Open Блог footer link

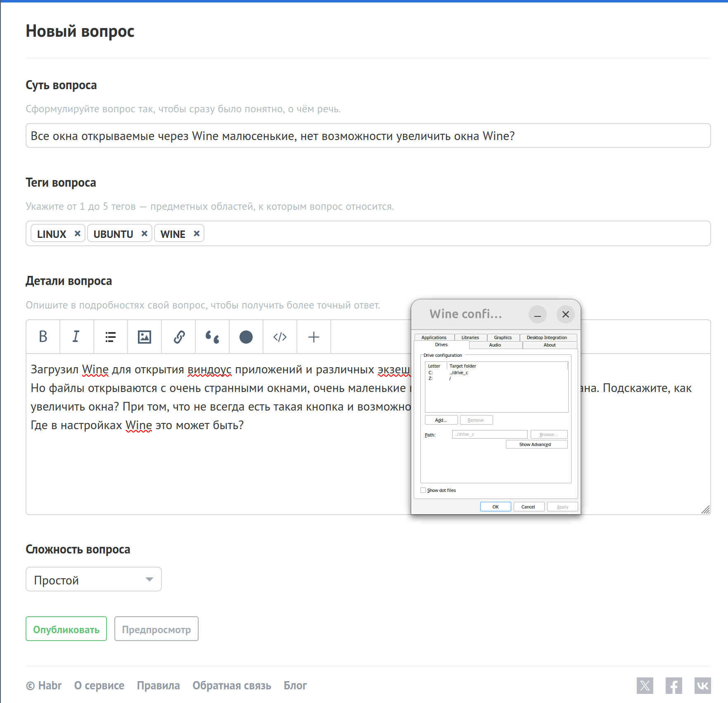(295, 686)
